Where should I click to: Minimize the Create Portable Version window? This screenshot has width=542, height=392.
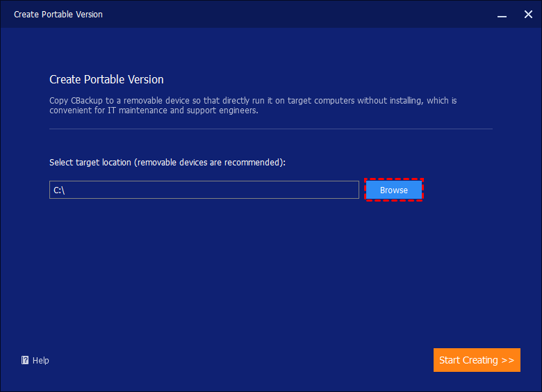point(501,14)
